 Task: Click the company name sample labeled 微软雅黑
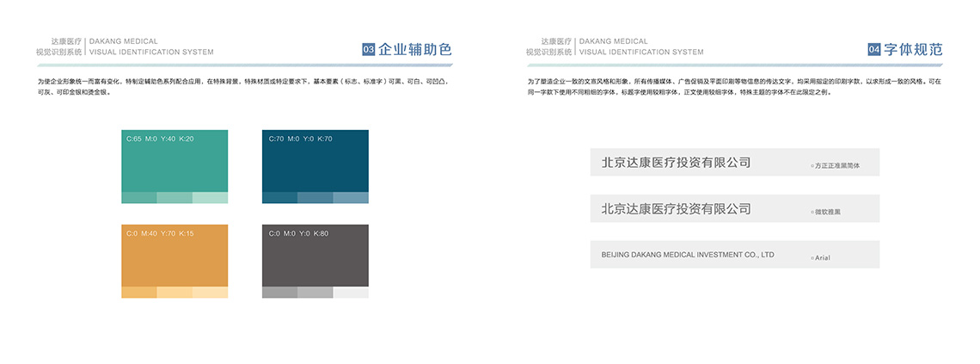(676, 209)
